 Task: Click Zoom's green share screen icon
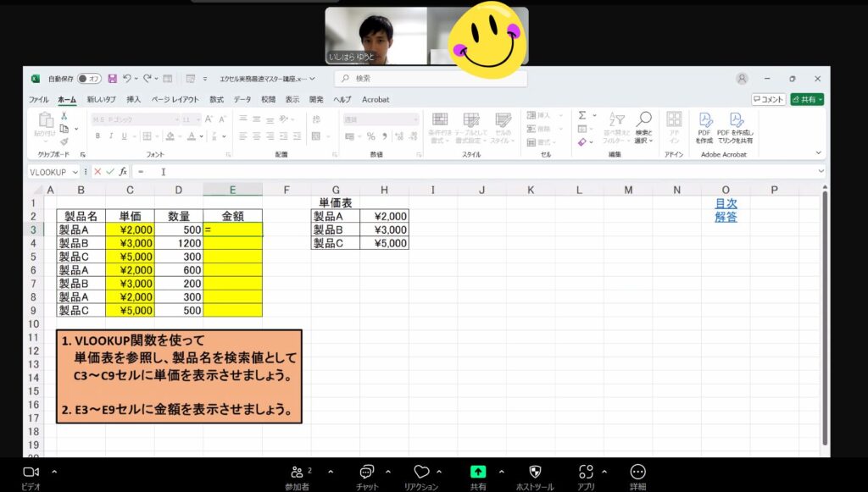point(478,472)
